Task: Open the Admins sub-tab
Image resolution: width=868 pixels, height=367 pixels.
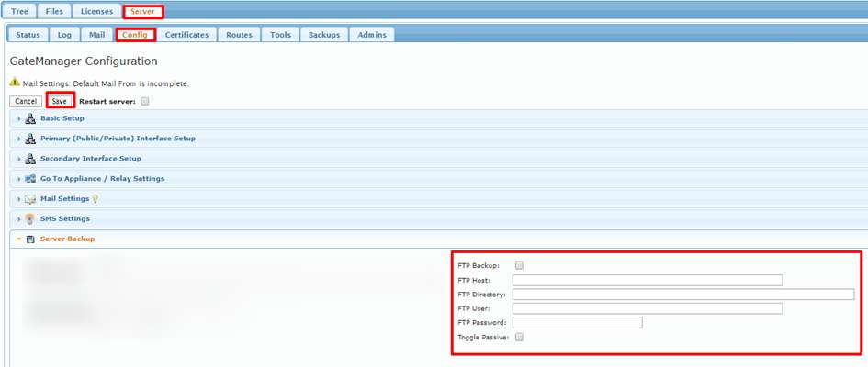Action: [x=372, y=34]
